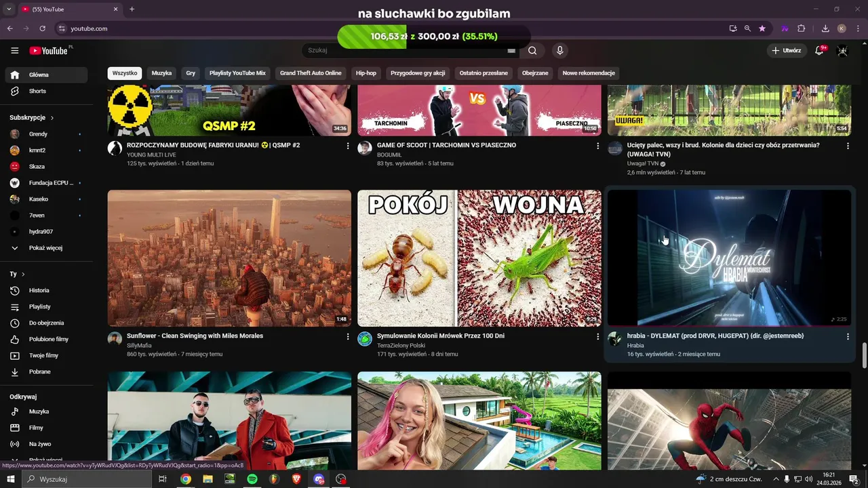Open options menu for hrabia DYLEMAT video

tap(848, 336)
